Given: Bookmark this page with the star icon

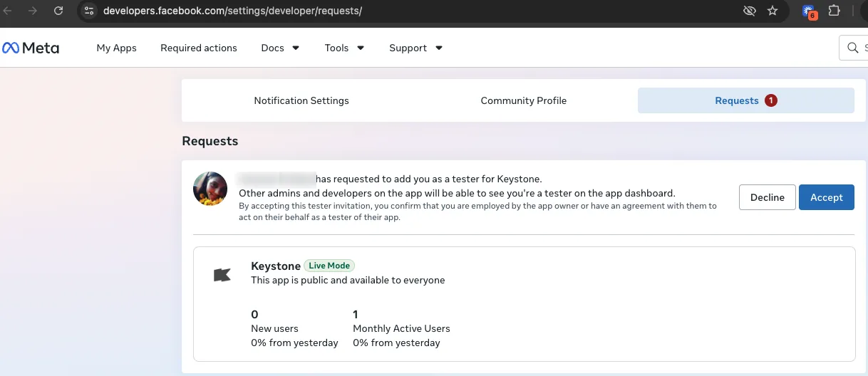Looking at the screenshot, I should pos(773,11).
